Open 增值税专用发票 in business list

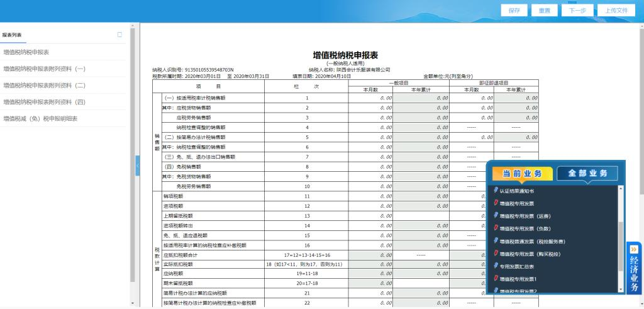point(517,203)
